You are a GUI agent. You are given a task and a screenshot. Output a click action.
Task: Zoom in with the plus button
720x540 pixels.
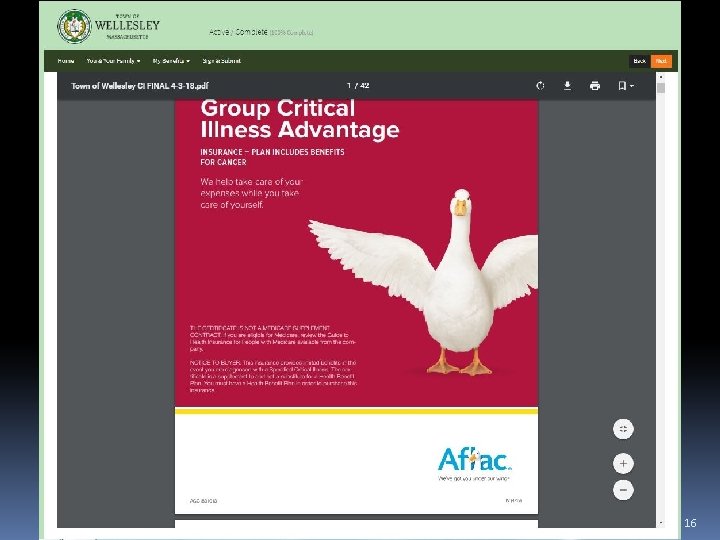click(623, 463)
